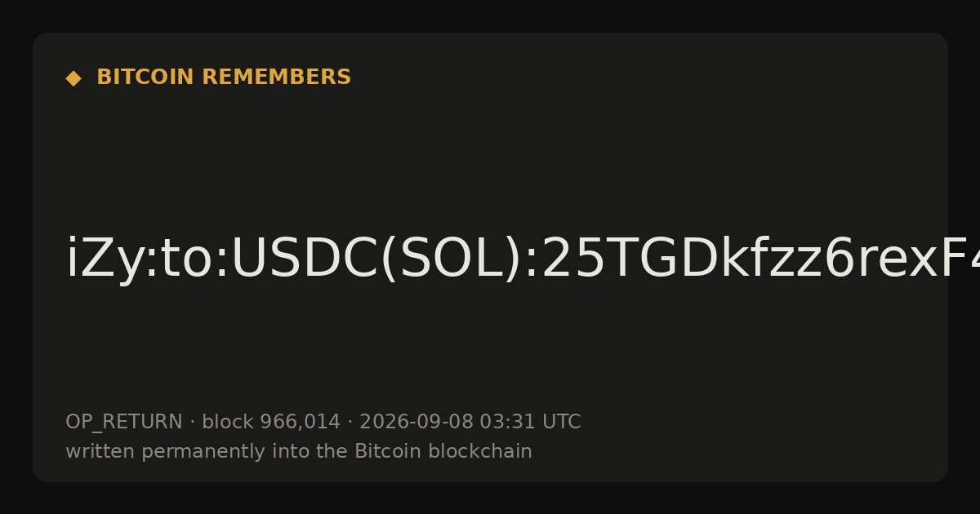
Task: Click the orange diamond logo icon
Action: tap(73, 78)
